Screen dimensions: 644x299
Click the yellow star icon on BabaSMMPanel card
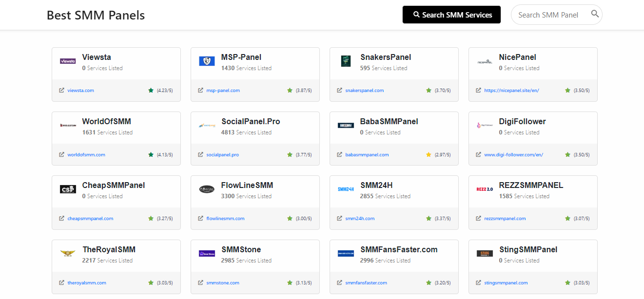[x=429, y=154]
